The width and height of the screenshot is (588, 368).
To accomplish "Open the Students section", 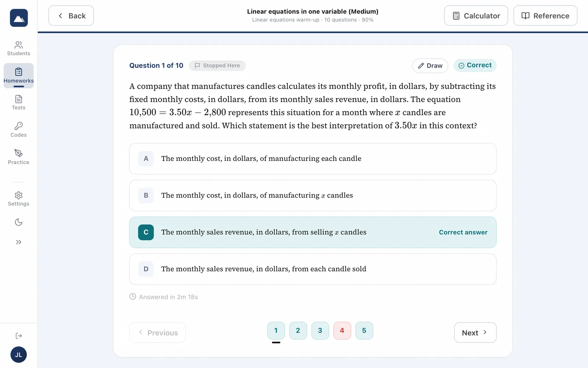I will coord(19,49).
